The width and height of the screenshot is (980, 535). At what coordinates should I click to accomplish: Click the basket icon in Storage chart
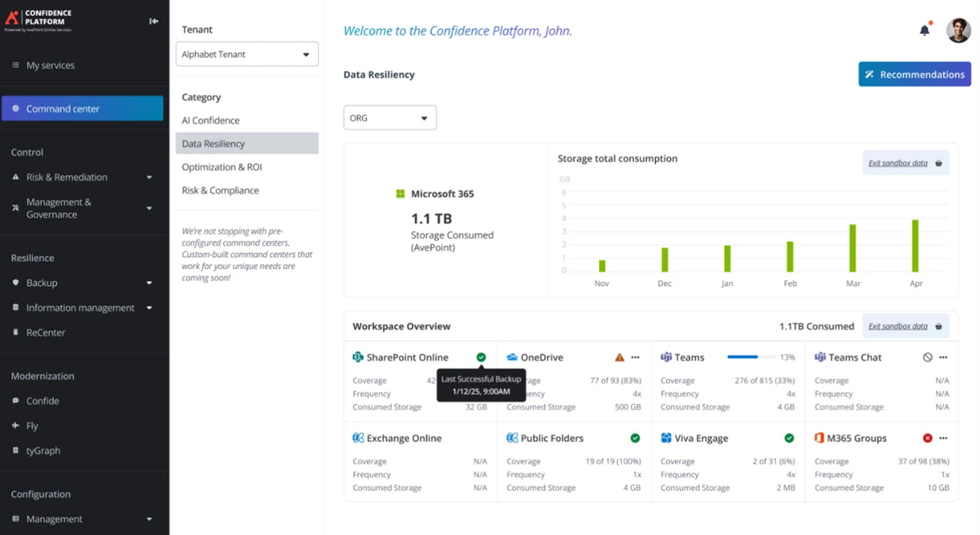click(x=939, y=163)
